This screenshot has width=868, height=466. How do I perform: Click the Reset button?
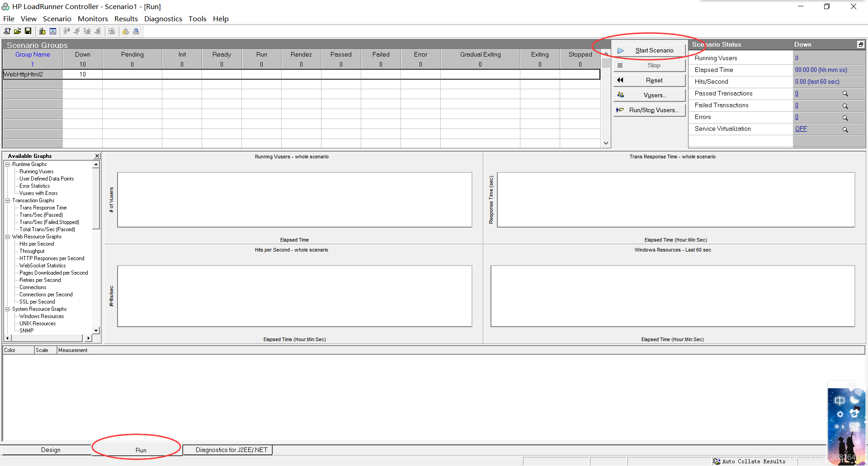[650, 80]
